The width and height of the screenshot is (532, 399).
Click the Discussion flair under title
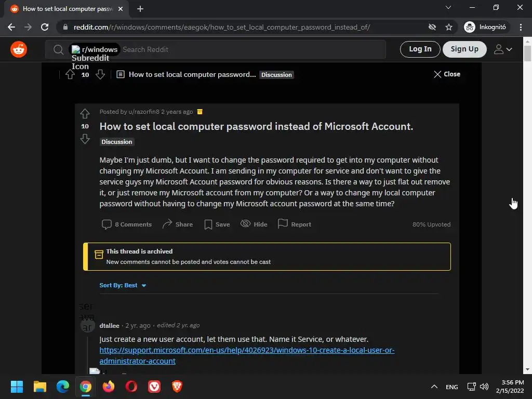tap(117, 142)
